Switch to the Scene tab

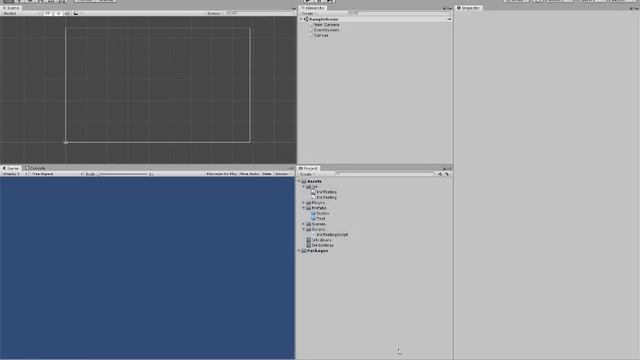11,8
